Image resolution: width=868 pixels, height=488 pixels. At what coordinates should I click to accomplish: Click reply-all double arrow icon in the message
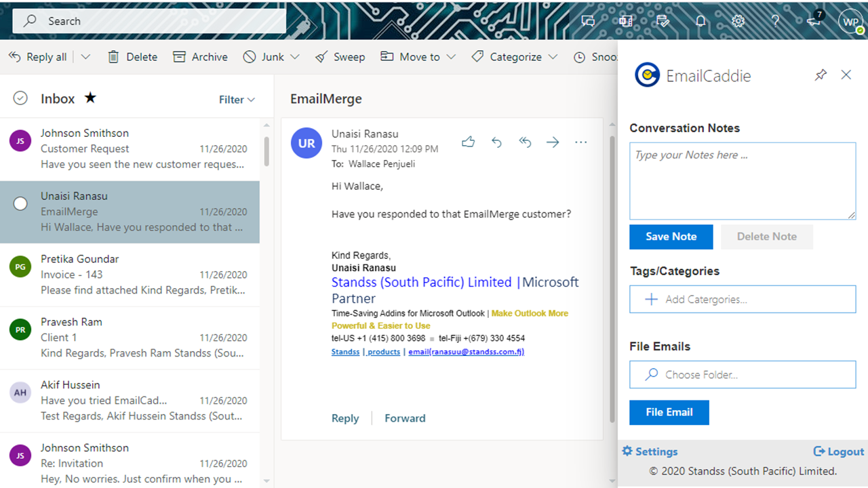click(x=525, y=142)
